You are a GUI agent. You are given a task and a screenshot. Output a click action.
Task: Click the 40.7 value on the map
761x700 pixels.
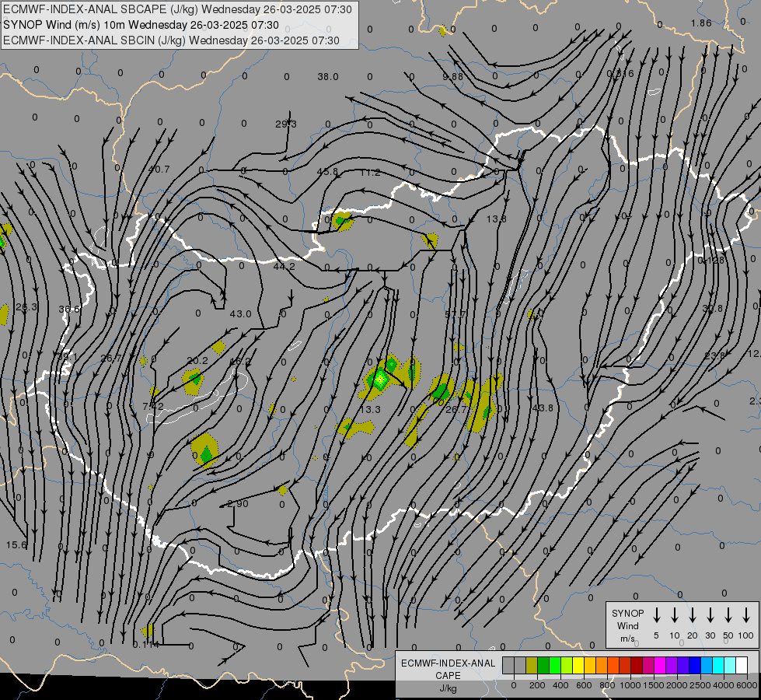click(x=159, y=169)
